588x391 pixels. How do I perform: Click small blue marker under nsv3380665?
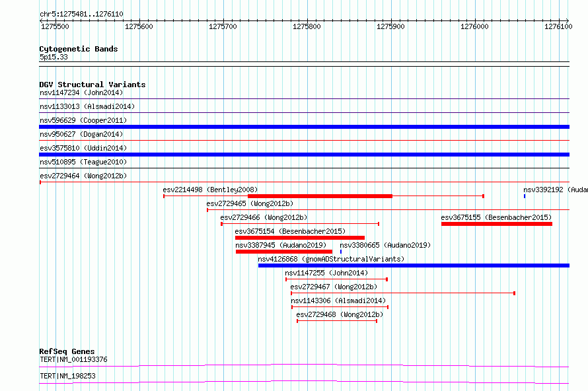(x=341, y=252)
